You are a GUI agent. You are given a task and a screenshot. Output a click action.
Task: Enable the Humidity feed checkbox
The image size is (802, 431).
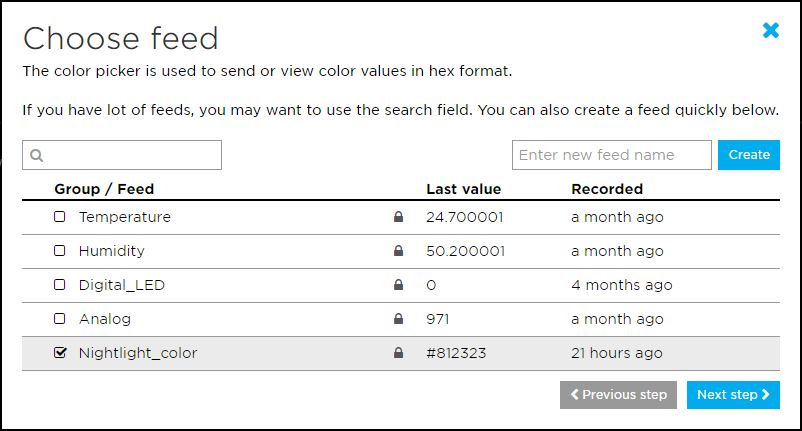(60, 251)
